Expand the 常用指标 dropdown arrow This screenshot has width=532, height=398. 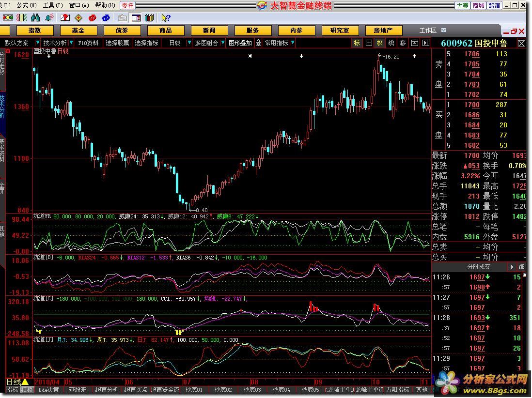[x=293, y=43]
